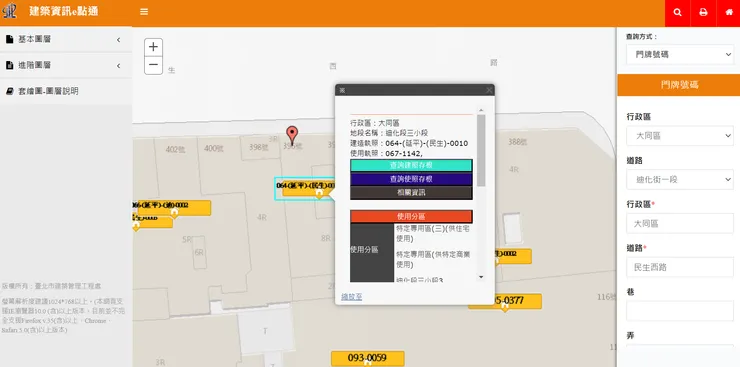The height and width of the screenshot is (367, 740).
Task: Open the 行政區 大同區 dropdown
Action: (x=680, y=136)
